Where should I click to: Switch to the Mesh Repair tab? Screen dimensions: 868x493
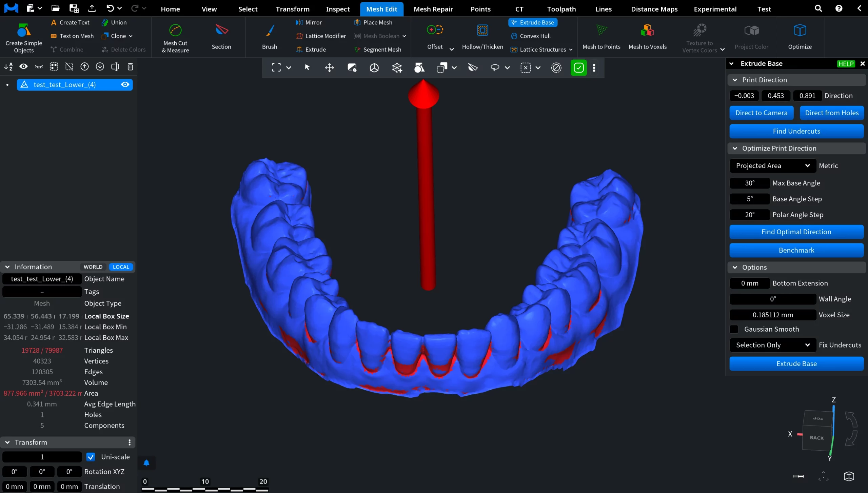pyautogui.click(x=433, y=9)
